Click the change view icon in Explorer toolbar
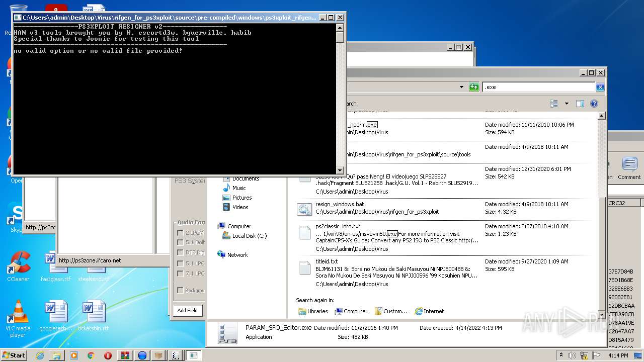Screen dimensions: 644x362 click(554, 104)
